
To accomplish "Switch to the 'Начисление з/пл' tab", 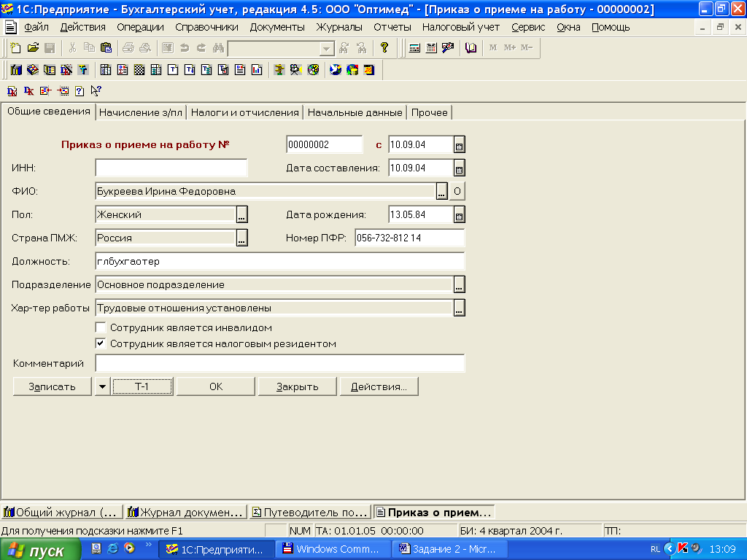I will tap(141, 113).
